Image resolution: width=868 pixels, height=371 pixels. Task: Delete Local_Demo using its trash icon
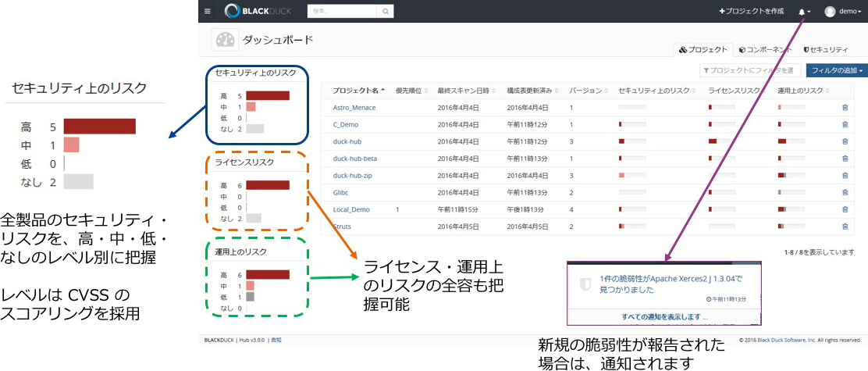pos(845,210)
